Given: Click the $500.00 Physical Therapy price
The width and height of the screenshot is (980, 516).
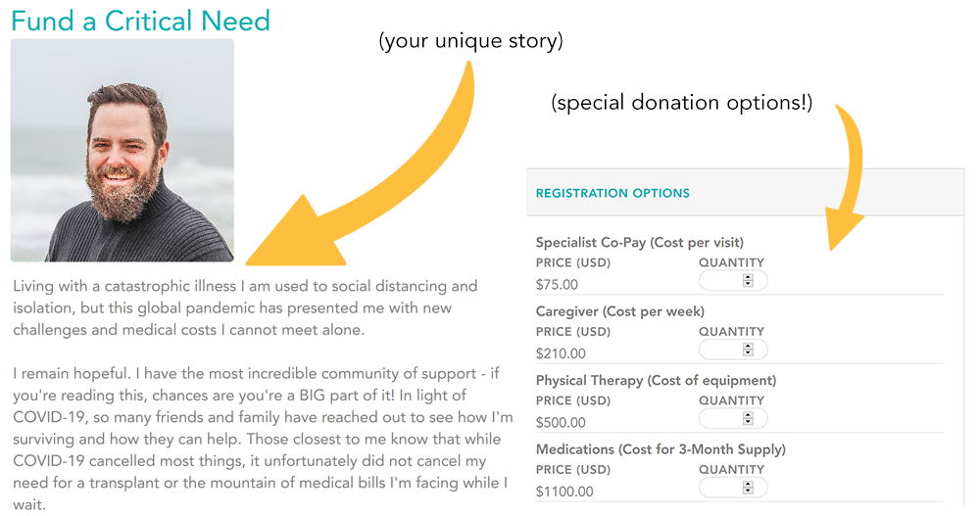Looking at the screenshot, I should (561, 422).
